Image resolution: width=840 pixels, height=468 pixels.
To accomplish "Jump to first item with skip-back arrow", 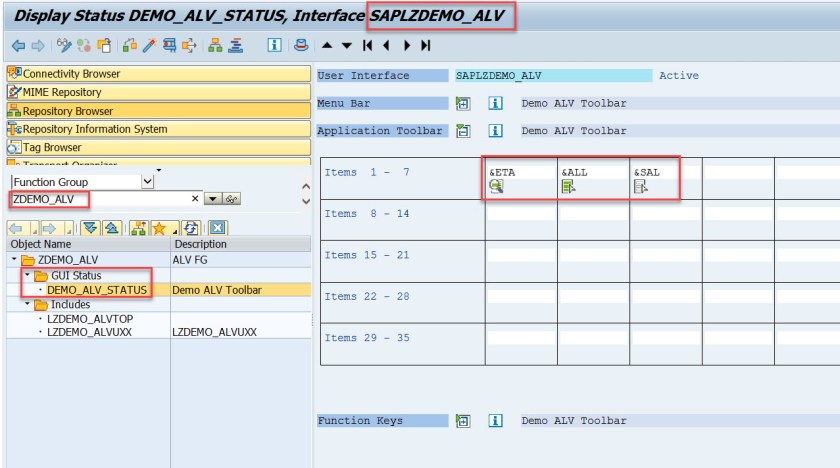I will (367, 46).
